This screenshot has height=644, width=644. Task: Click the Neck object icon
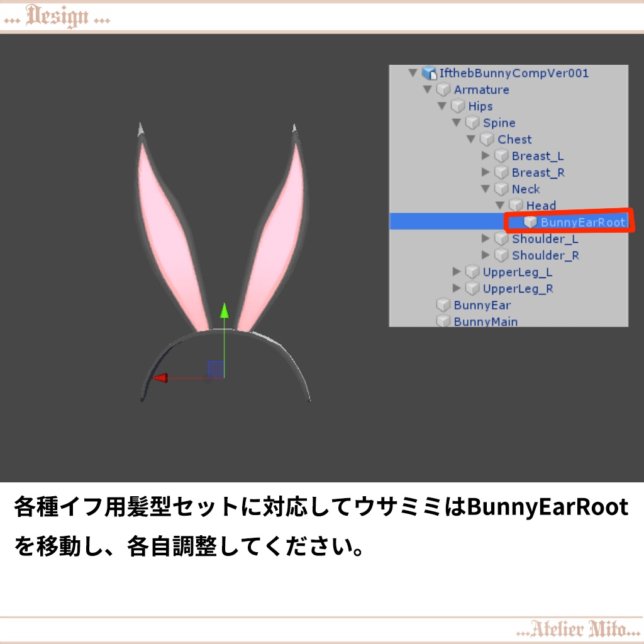(501, 189)
